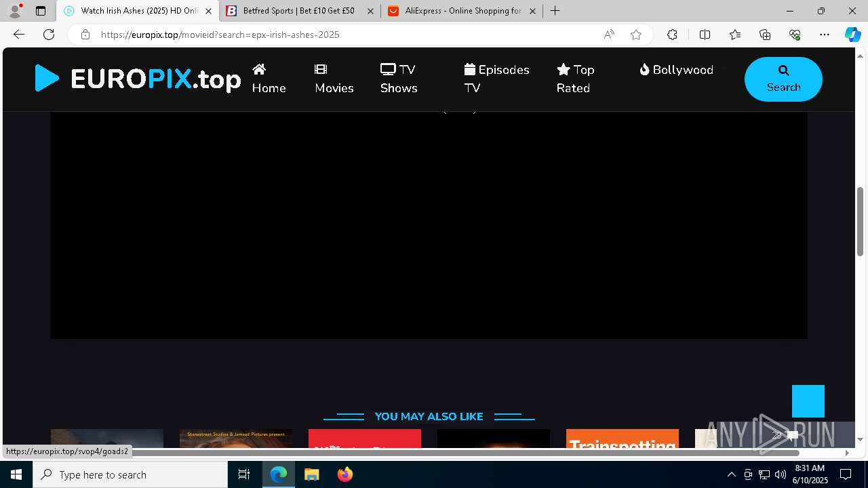The width and height of the screenshot is (868, 488).
Task: Click the blue scroll-to-top square button
Action: click(x=808, y=401)
